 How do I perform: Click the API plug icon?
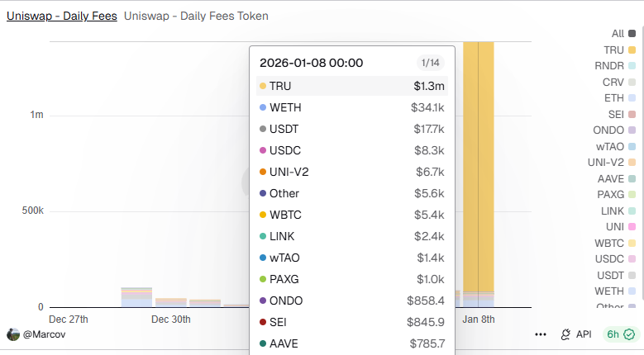(x=566, y=334)
